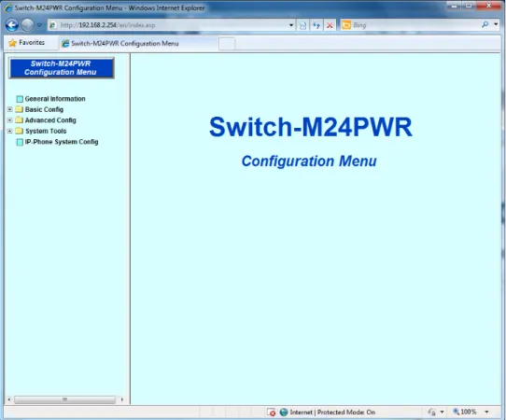This screenshot has height=420, width=506.
Task: Click the blocked pop-up status icon
Action: (x=272, y=412)
